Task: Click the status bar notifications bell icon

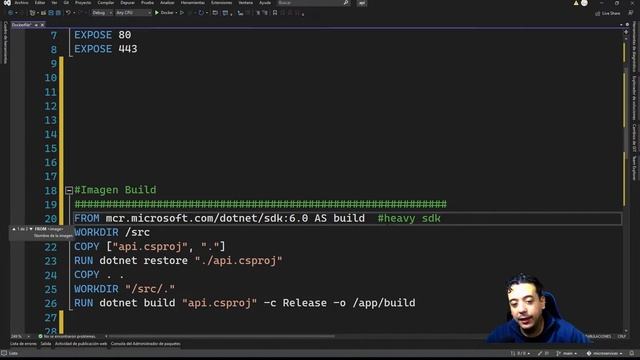Action: pos(632,353)
